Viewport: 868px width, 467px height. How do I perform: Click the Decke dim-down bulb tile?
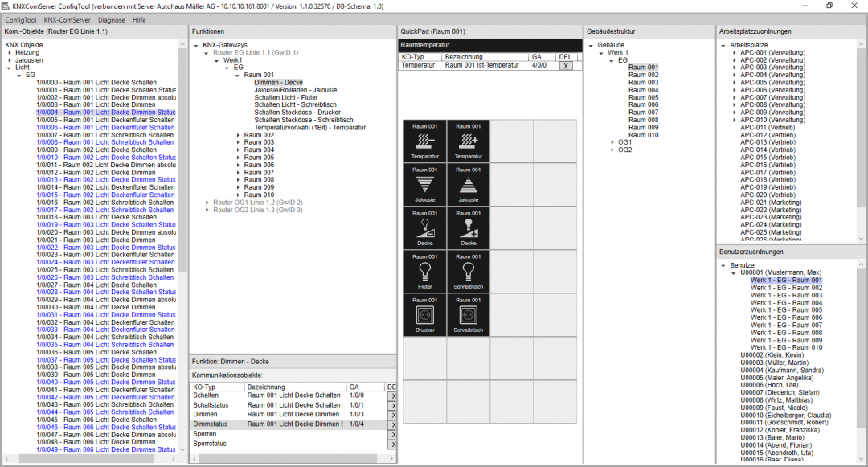click(x=425, y=228)
